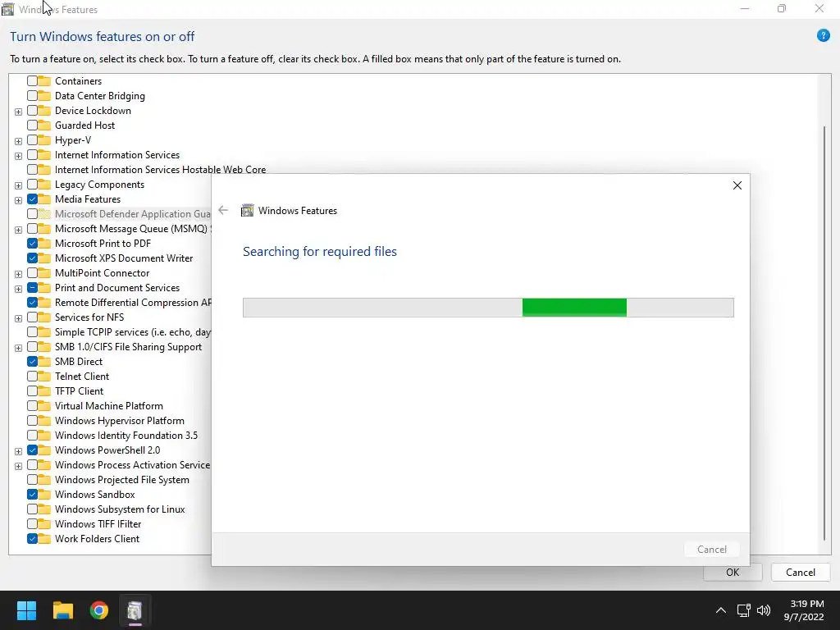Click the Virtual Machine Platform folder icon
Viewport: 840px width, 630px height.
click(x=44, y=406)
